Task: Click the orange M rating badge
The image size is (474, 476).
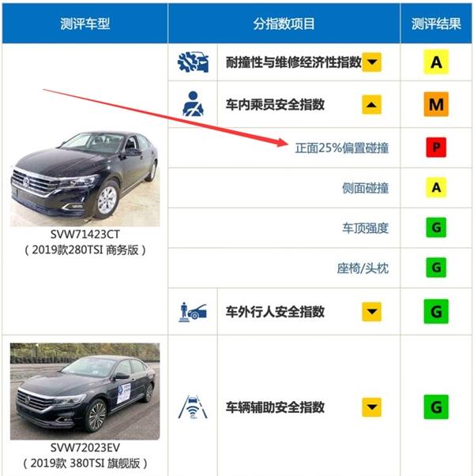Action: coord(436,104)
